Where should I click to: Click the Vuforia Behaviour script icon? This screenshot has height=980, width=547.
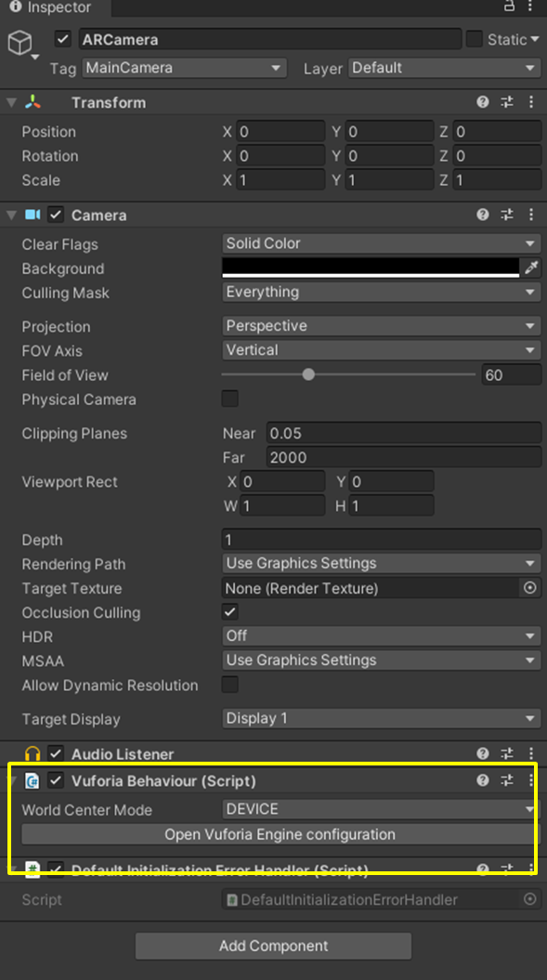[33, 780]
